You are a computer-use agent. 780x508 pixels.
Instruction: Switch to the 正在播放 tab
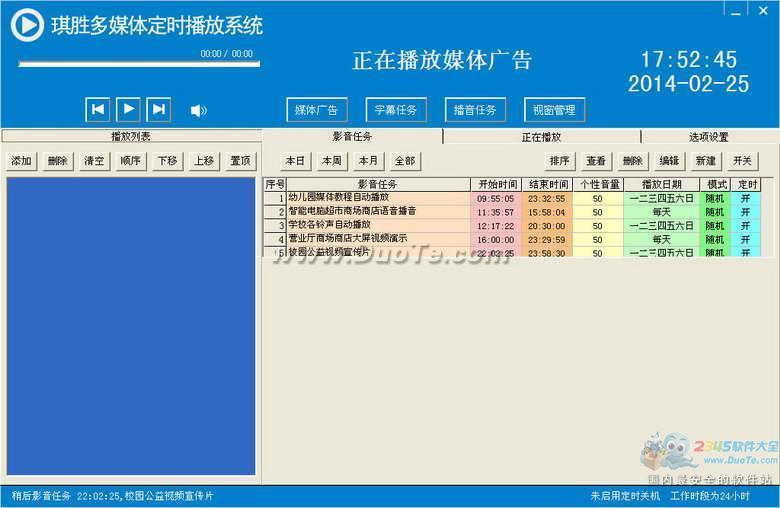(x=541, y=137)
